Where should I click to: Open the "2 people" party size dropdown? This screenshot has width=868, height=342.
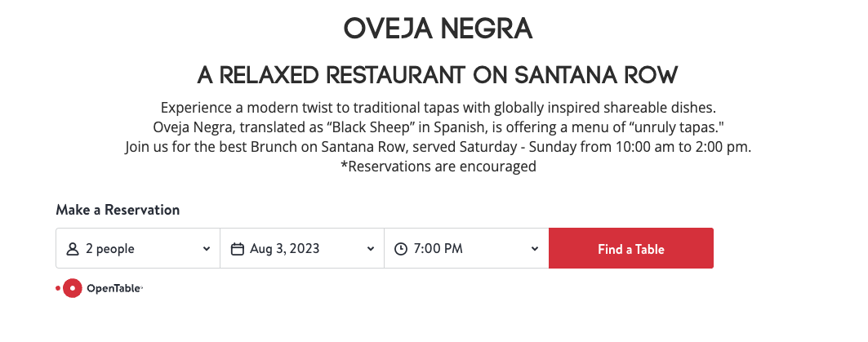click(137, 249)
